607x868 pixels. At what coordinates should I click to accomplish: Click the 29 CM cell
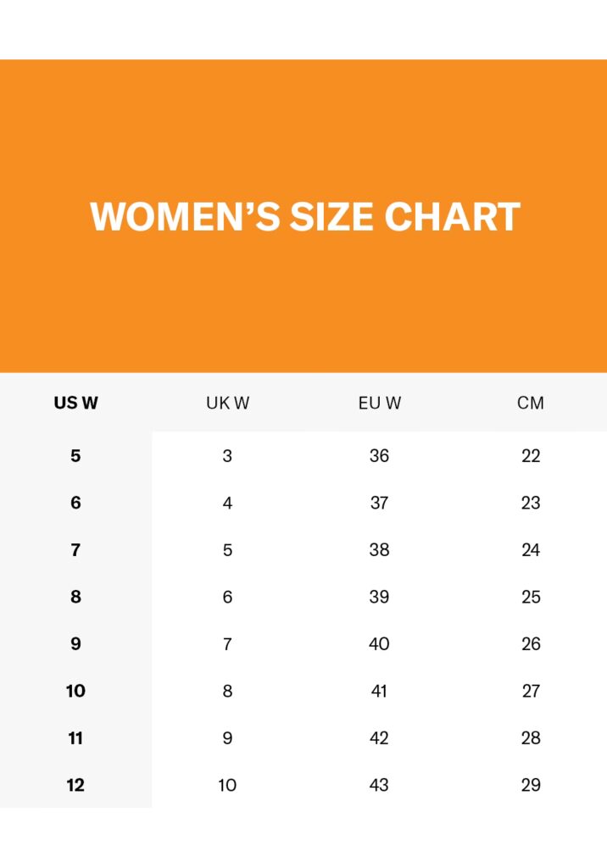[x=531, y=785]
